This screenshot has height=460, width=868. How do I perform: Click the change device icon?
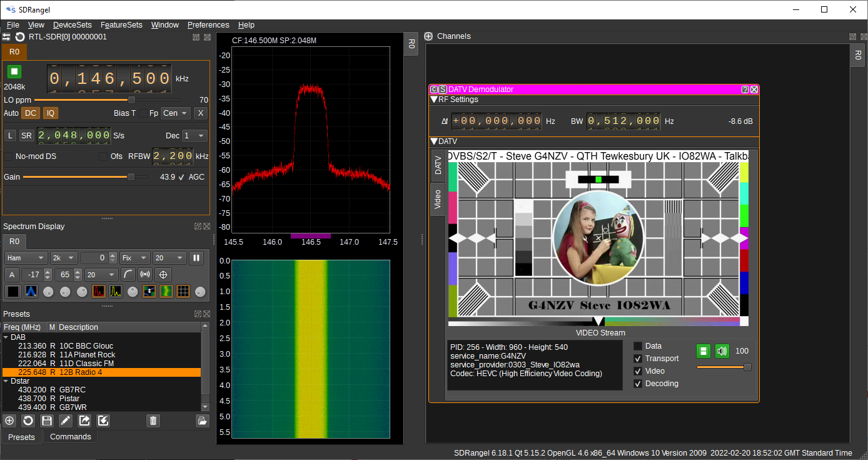tap(7, 37)
